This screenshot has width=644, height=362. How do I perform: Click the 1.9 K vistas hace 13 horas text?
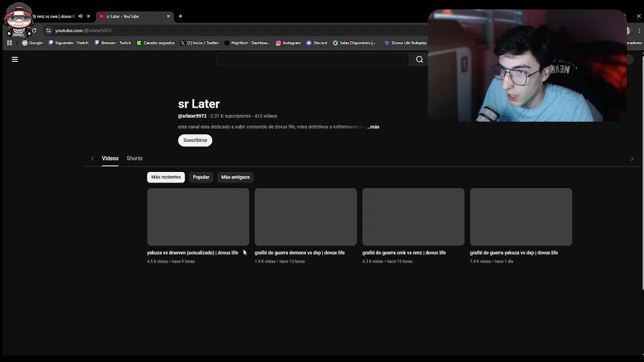click(280, 261)
